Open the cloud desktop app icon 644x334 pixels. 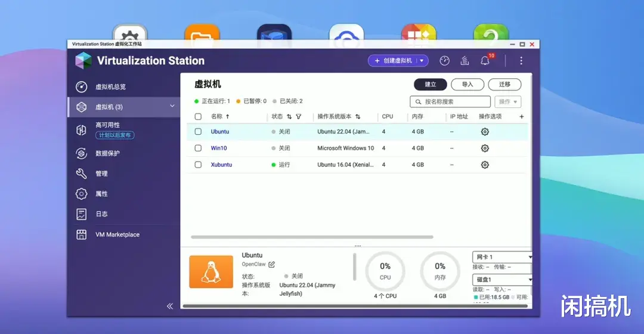pos(346,32)
